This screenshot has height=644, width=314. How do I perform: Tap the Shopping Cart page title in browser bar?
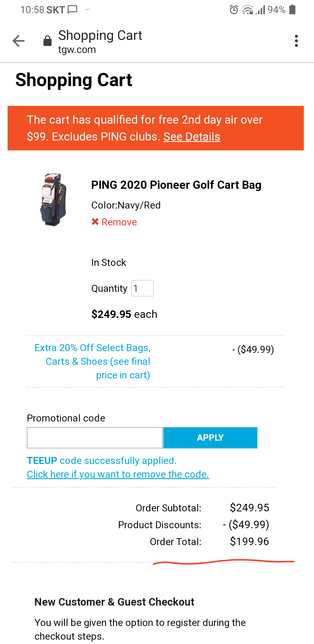pos(100,35)
